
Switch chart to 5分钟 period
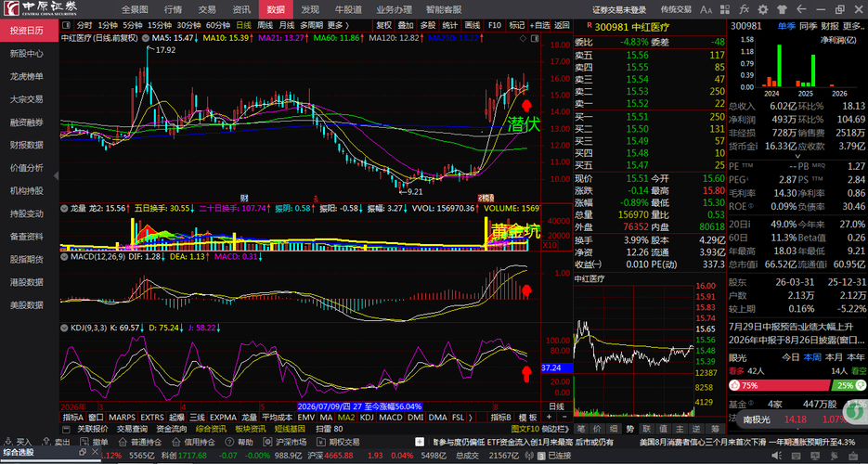coord(133,25)
